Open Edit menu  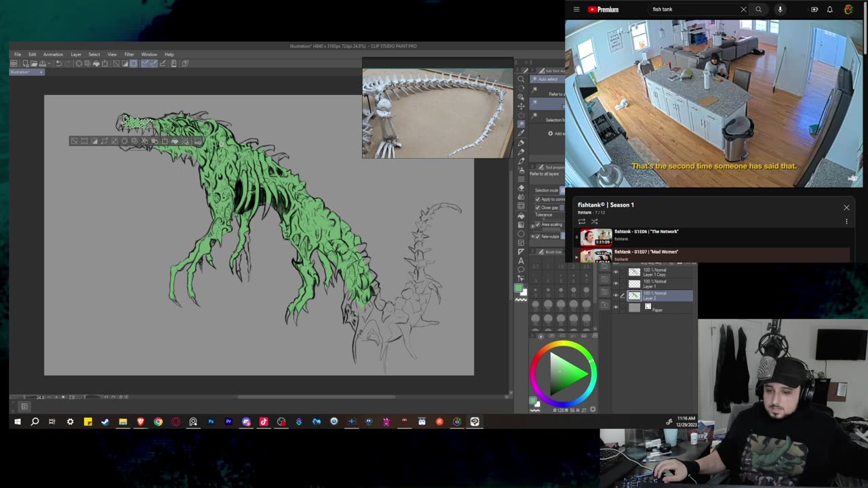tap(32, 54)
